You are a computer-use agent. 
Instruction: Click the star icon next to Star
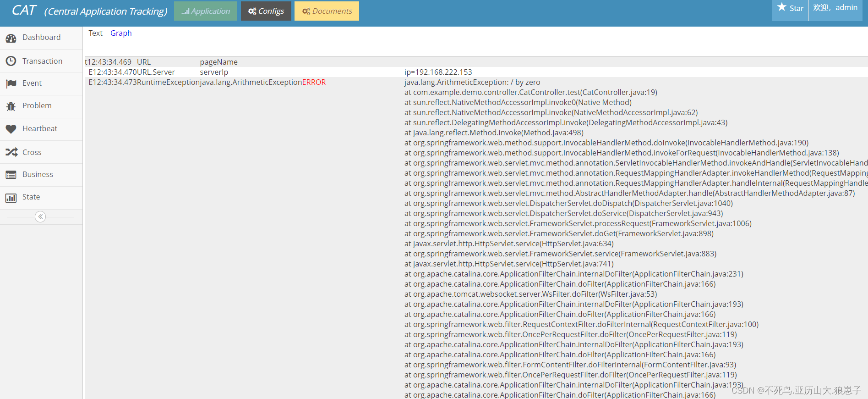tap(782, 7)
